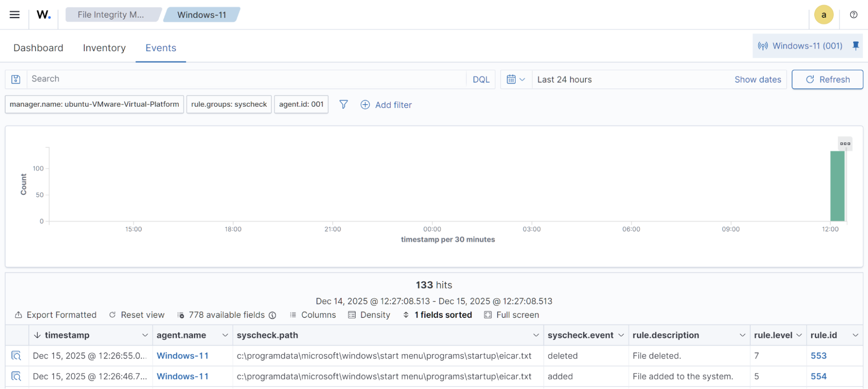This screenshot has height=389, width=868.
Task: Toggle the DQL query language switch
Action: 481,79
